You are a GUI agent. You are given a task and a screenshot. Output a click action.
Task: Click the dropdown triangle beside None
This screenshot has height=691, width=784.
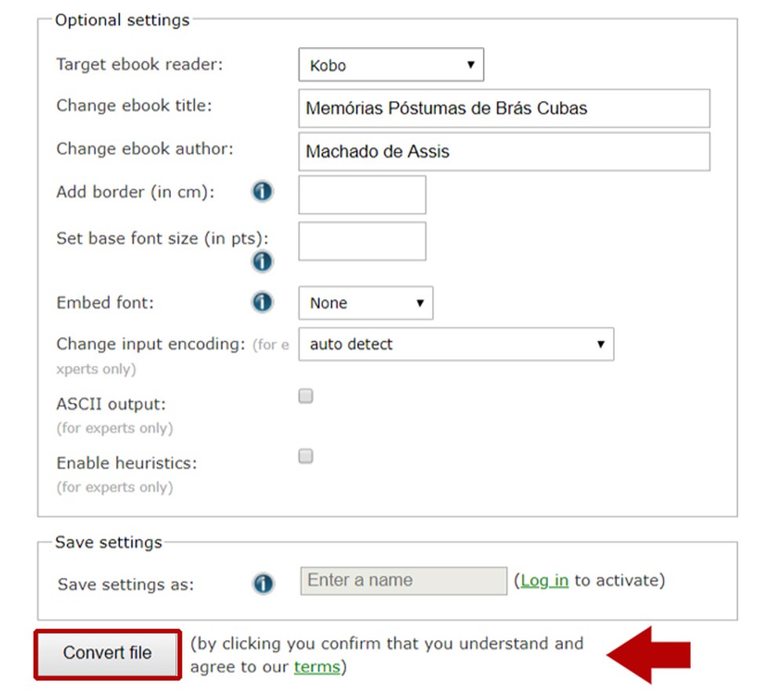[421, 302]
